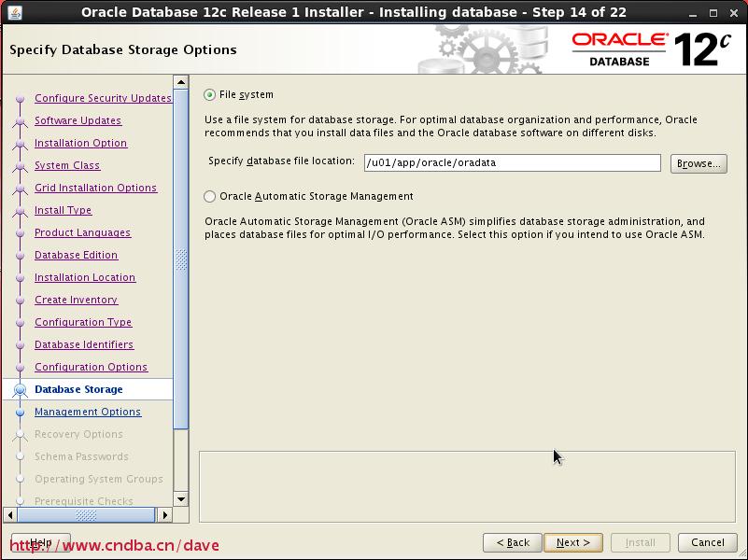
Task: Go to System Class step
Action: (x=67, y=165)
